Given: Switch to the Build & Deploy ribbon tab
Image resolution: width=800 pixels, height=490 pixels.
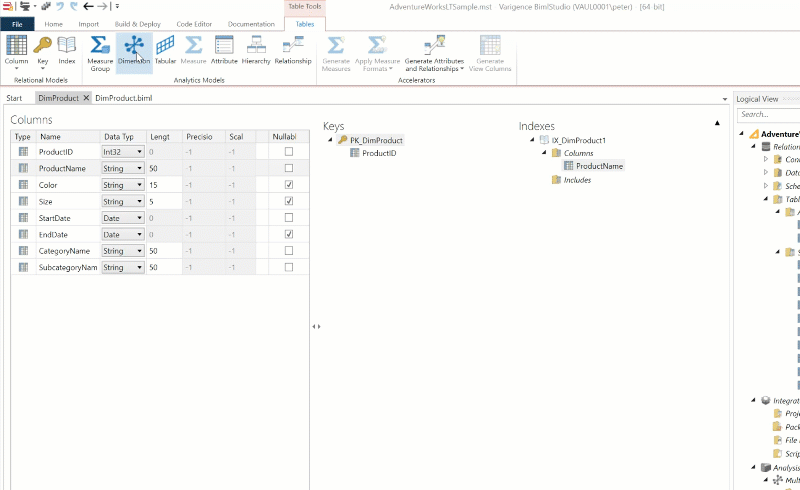Looking at the screenshot, I should point(137,24).
